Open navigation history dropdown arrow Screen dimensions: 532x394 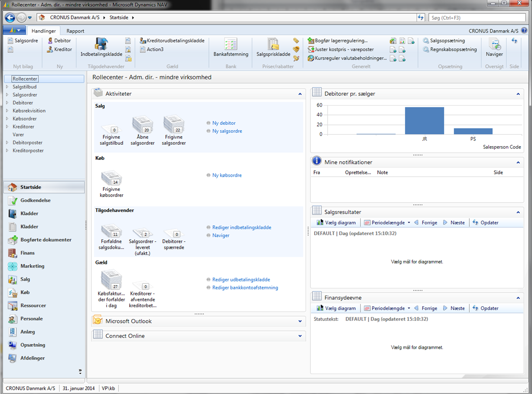coord(30,17)
